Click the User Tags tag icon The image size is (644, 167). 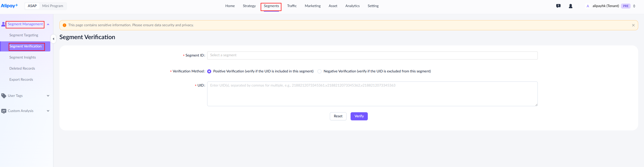(4, 96)
